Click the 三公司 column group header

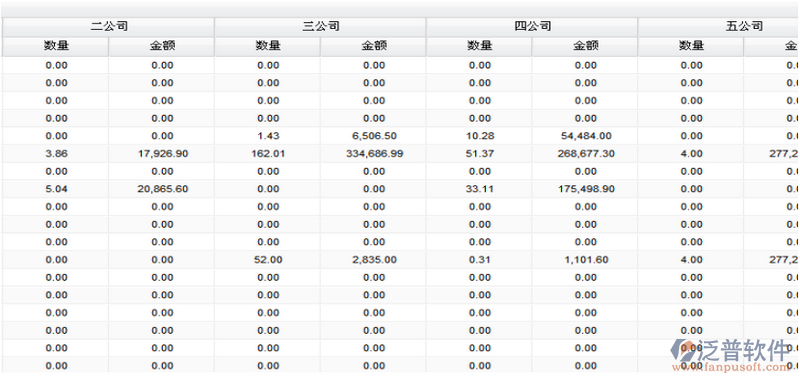320,27
